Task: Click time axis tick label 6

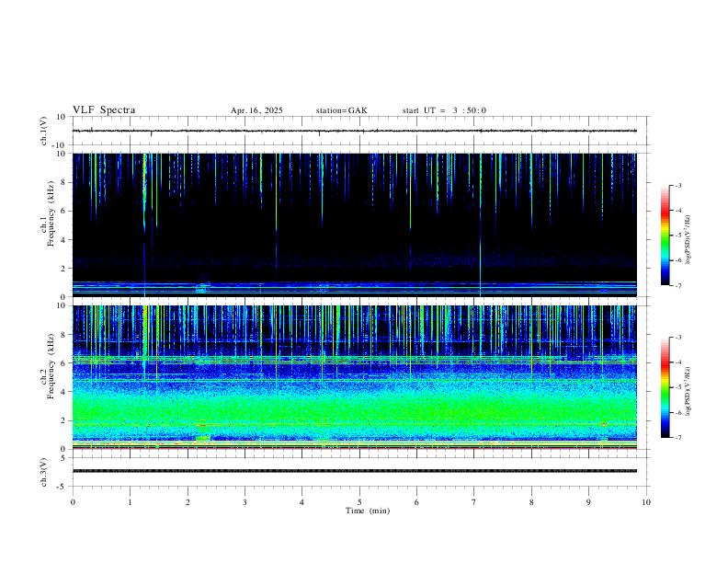Action: [x=416, y=502]
